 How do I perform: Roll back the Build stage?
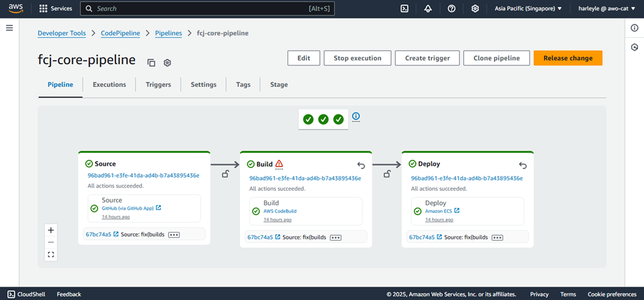point(361,165)
